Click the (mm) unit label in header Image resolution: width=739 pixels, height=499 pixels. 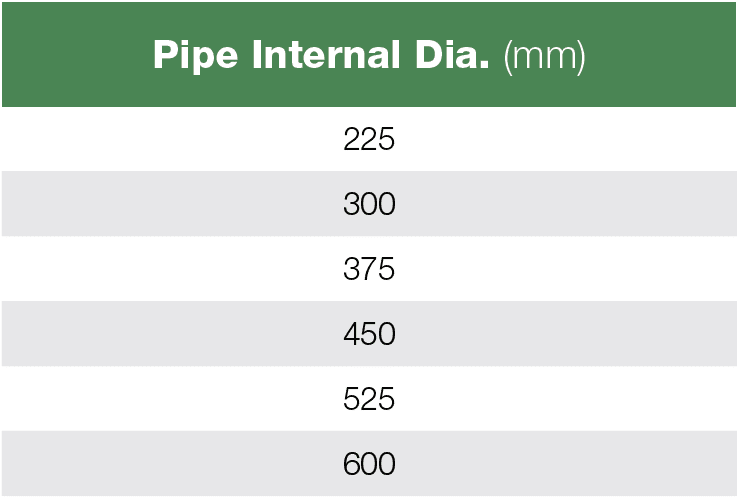545,56
